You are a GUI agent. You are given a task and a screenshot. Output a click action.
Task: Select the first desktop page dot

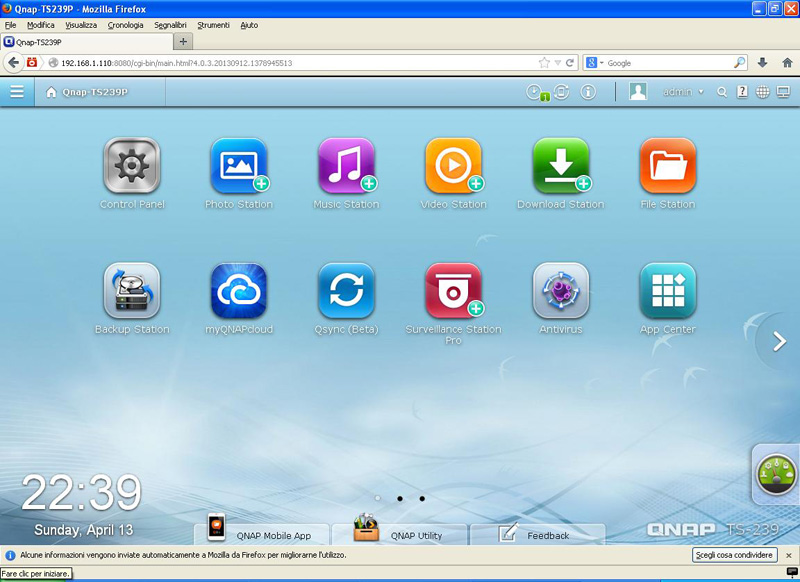click(x=377, y=497)
